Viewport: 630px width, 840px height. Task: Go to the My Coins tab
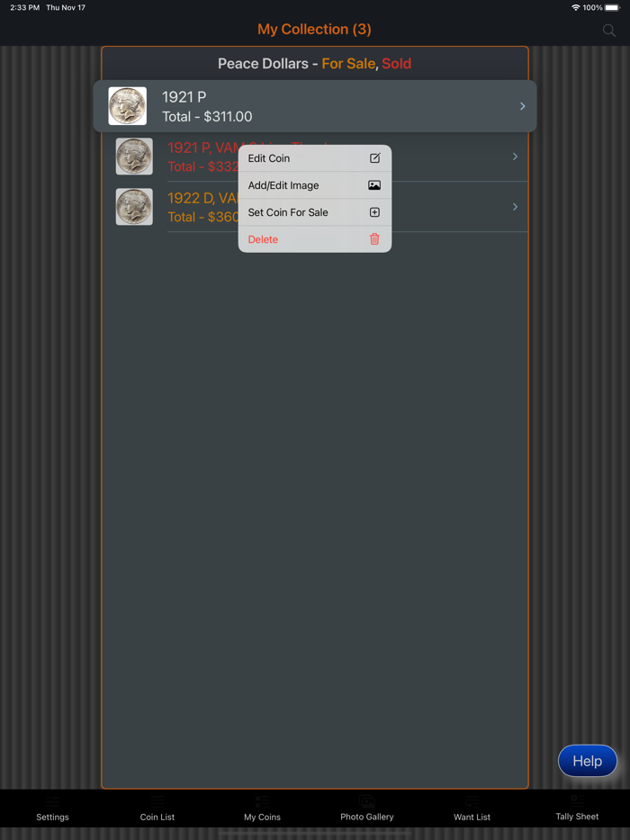pos(262,809)
